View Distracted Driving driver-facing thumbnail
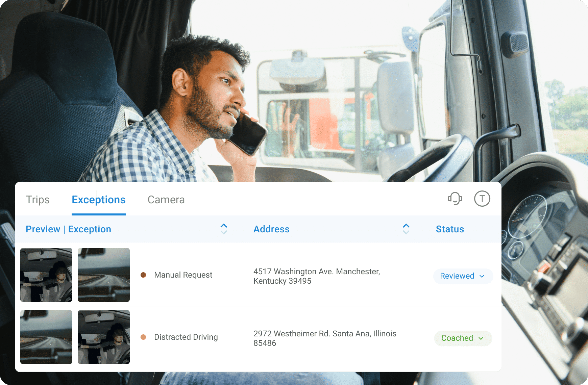The image size is (588, 385). click(x=104, y=337)
